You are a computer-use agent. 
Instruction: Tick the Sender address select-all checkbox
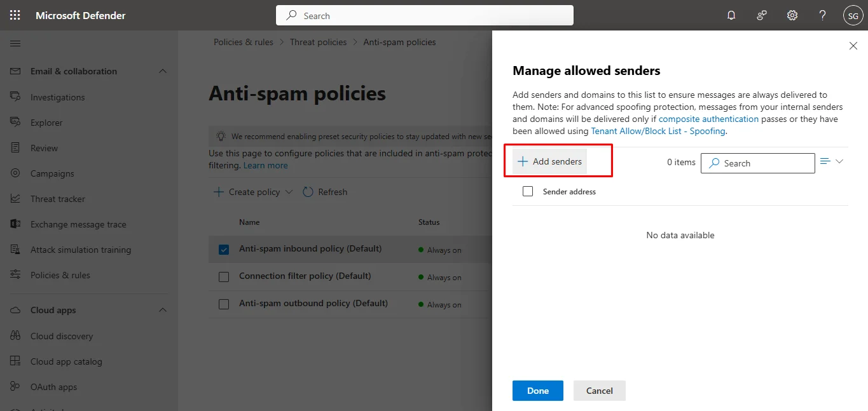coord(528,191)
